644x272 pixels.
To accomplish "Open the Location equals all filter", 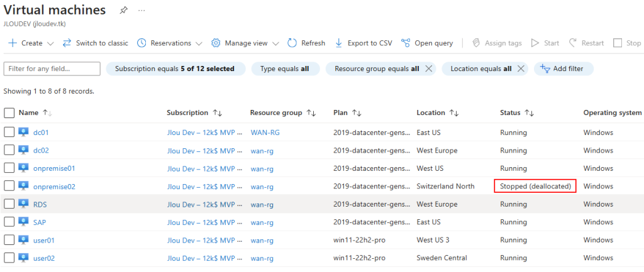I will tap(481, 69).
